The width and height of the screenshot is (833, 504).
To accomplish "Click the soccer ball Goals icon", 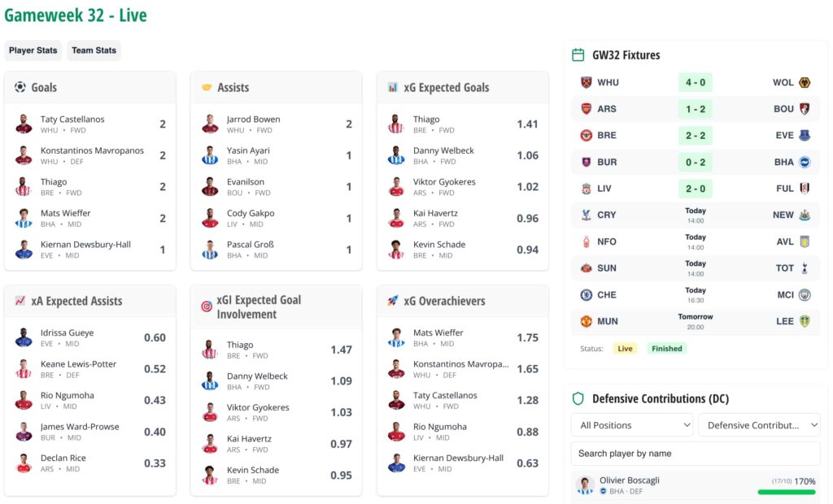I will [x=20, y=87].
